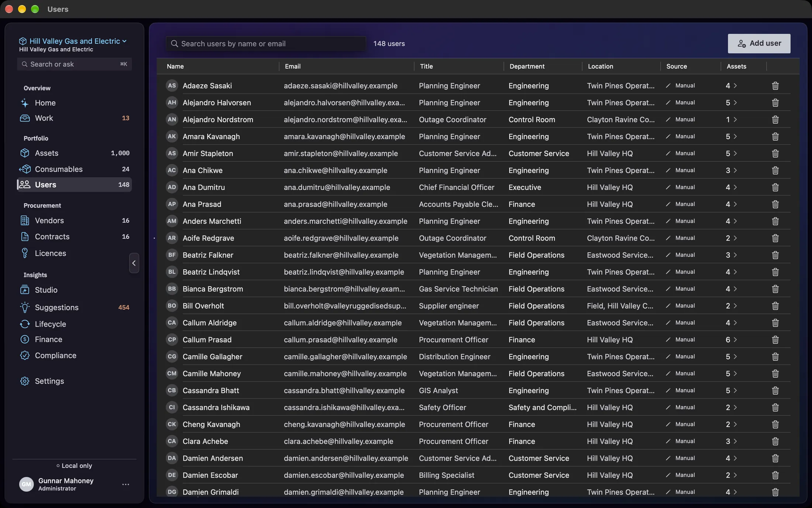Open Hill Valley Gas and Electric organization dropdown
This screenshot has width=812, height=508.
pyautogui.click(x=73, y=41)
